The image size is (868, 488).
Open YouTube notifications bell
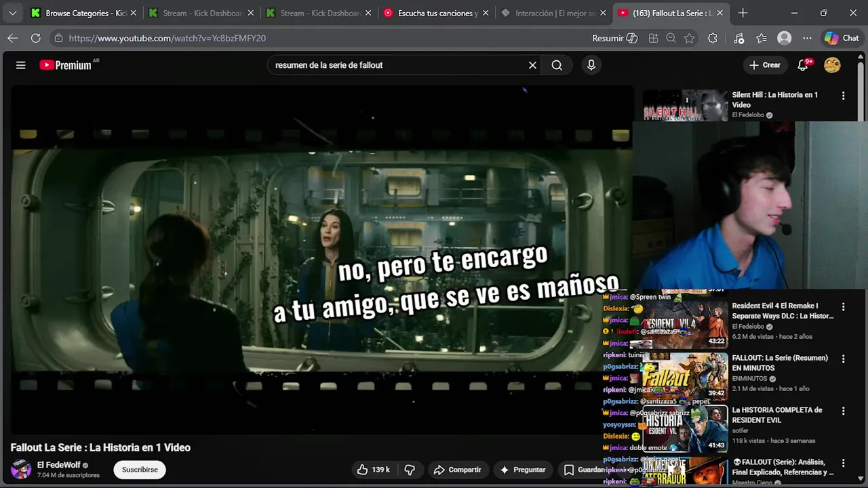(804, 65)
